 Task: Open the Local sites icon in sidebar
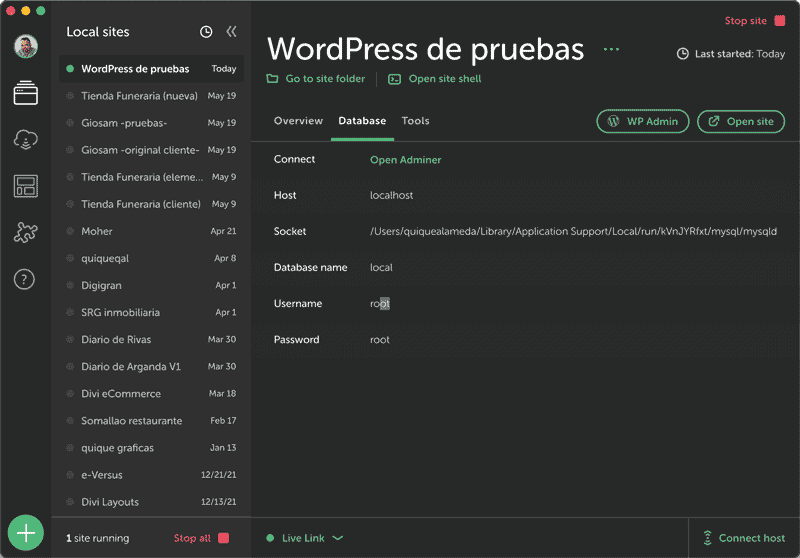(26, 93)
